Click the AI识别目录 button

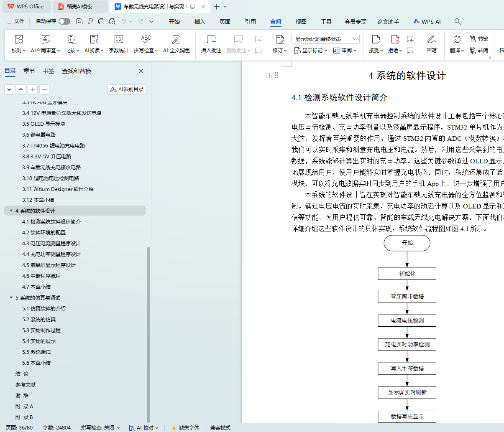coord(127,89)
